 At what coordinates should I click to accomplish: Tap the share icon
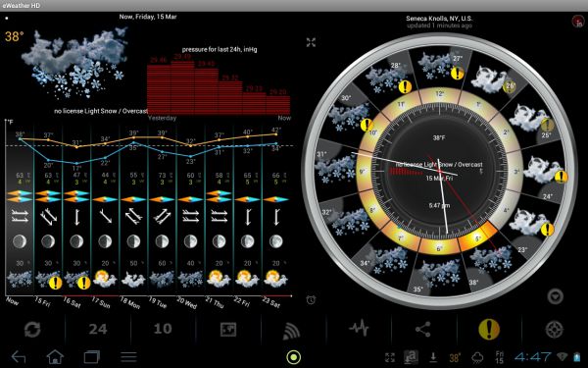coord(423,330)
